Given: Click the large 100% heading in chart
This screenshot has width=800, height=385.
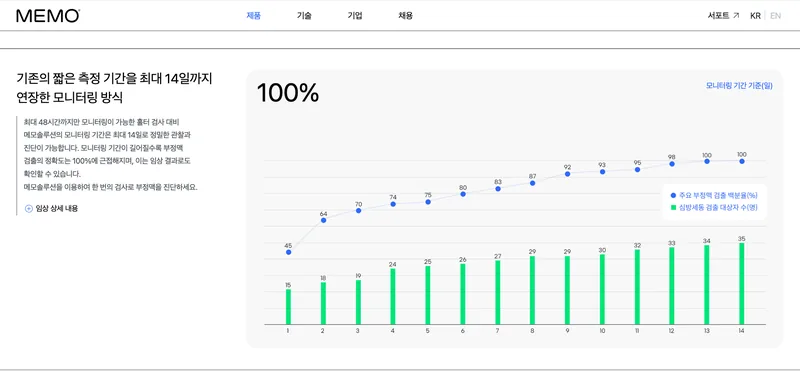Looking at the screenshot, I should point(288,93).
